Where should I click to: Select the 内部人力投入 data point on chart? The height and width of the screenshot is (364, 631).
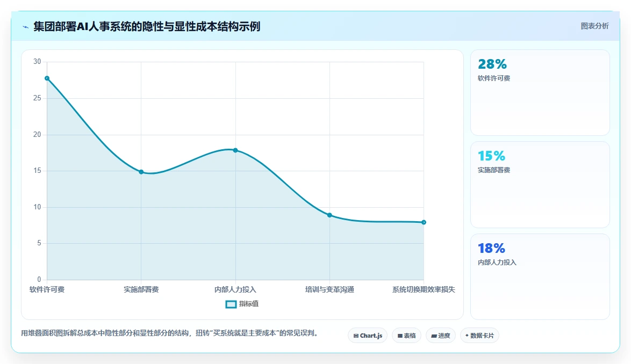(235, 150)
